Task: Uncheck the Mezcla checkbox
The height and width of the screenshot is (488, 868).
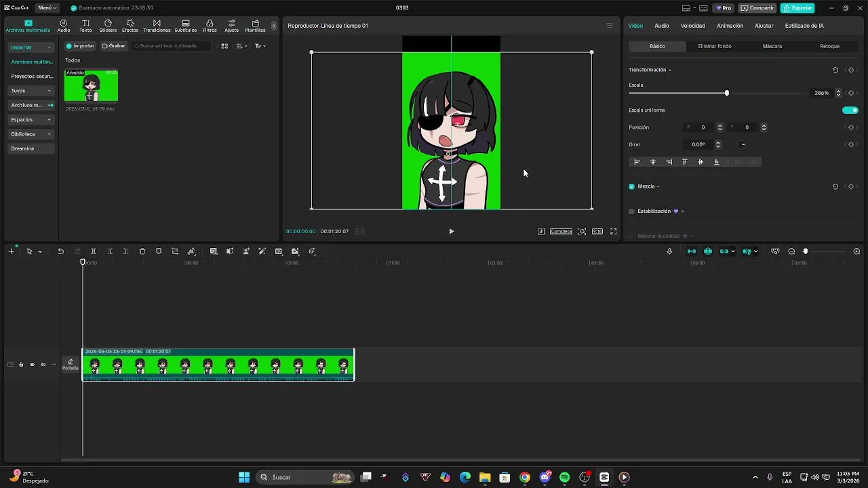Action: (632, 186)
